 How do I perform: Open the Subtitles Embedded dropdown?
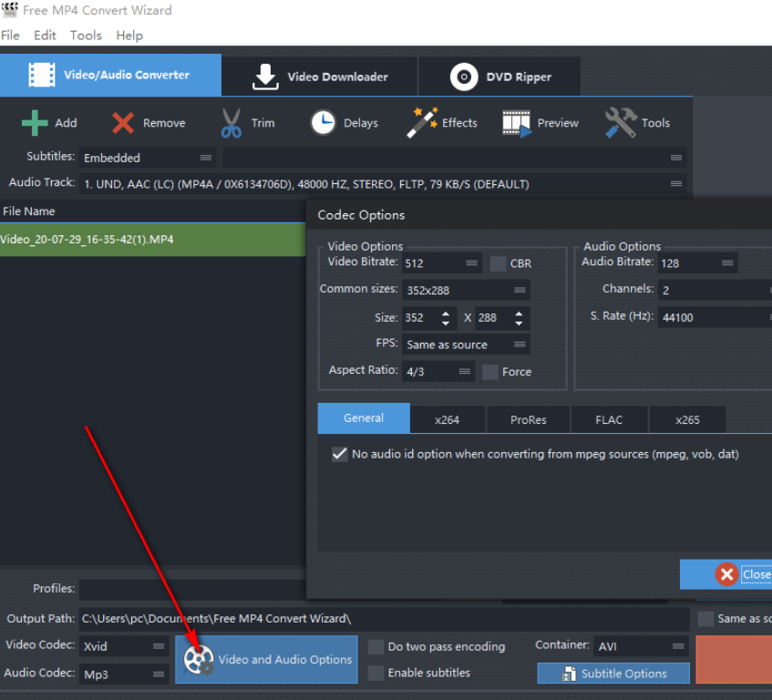coord(148,158)
